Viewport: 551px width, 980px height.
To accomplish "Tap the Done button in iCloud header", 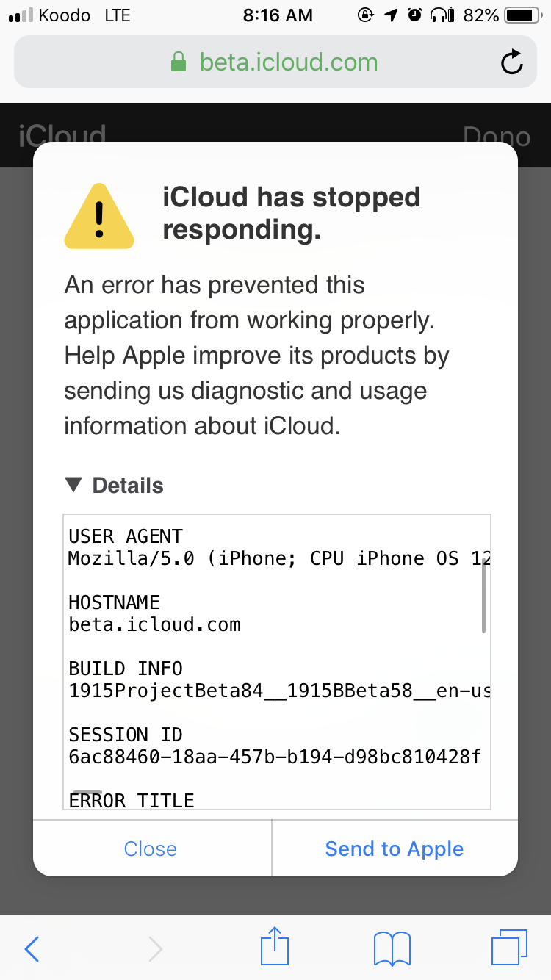I will click(497, 137).
